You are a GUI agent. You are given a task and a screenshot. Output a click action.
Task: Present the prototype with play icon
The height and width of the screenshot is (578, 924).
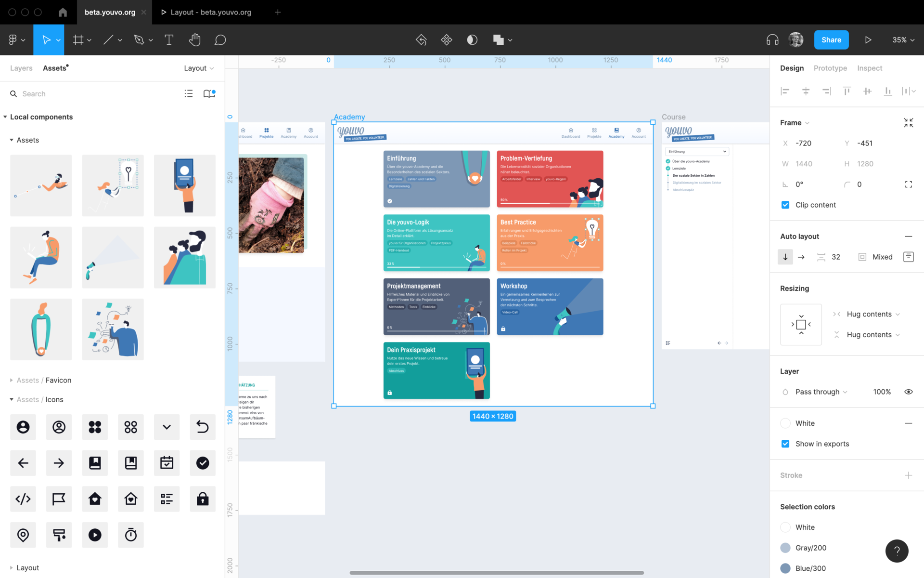[x=868, y=40]
